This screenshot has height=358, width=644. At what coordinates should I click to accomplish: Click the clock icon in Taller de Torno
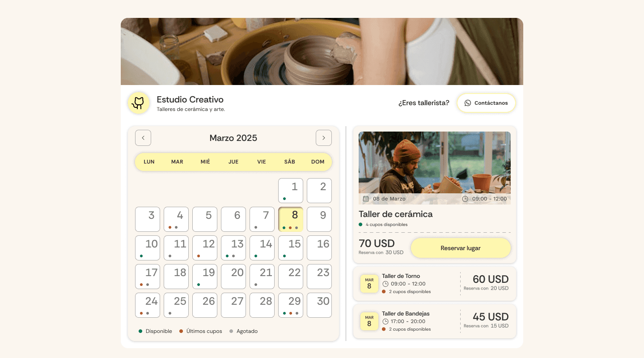coord(386,284)
